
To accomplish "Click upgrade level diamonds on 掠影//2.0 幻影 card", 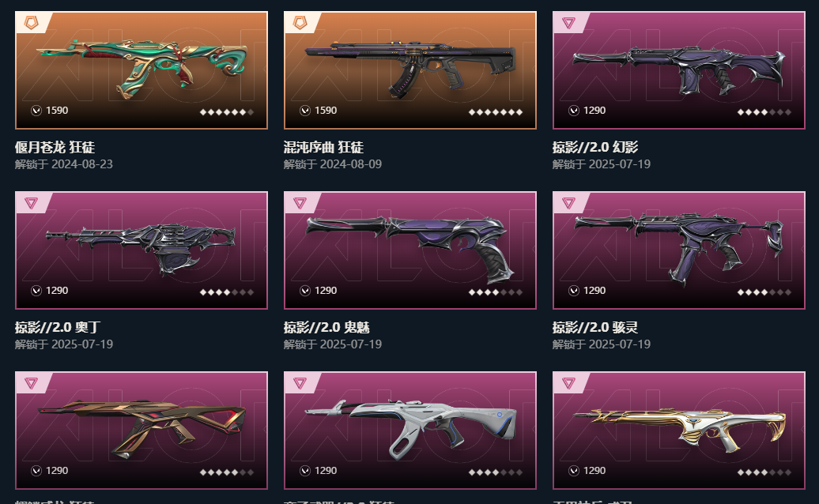I will click(764, 111).
